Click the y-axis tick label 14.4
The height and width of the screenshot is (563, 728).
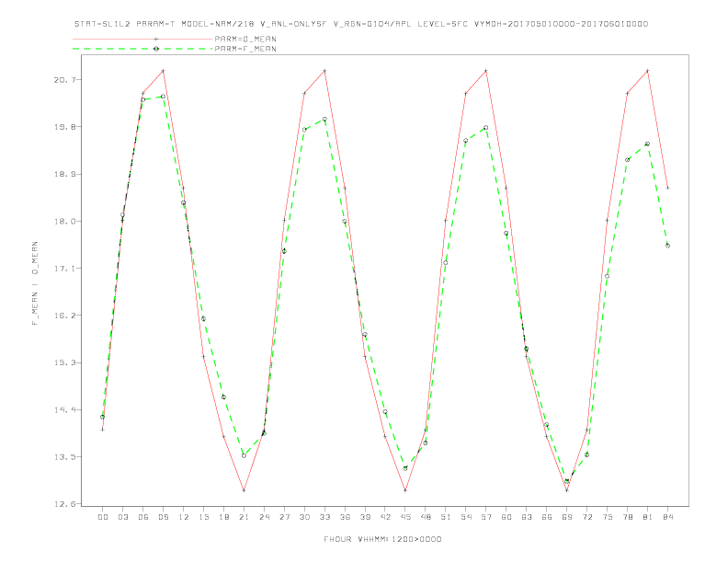(x=64, y=409)
